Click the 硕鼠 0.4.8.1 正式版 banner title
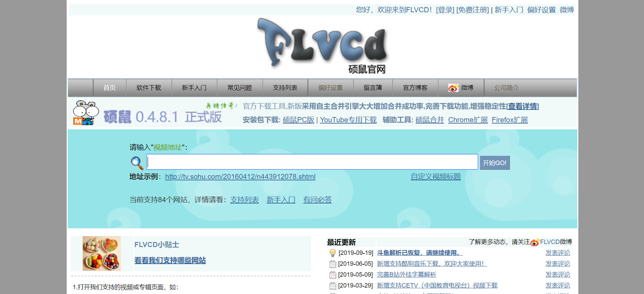 pos(163,117)
